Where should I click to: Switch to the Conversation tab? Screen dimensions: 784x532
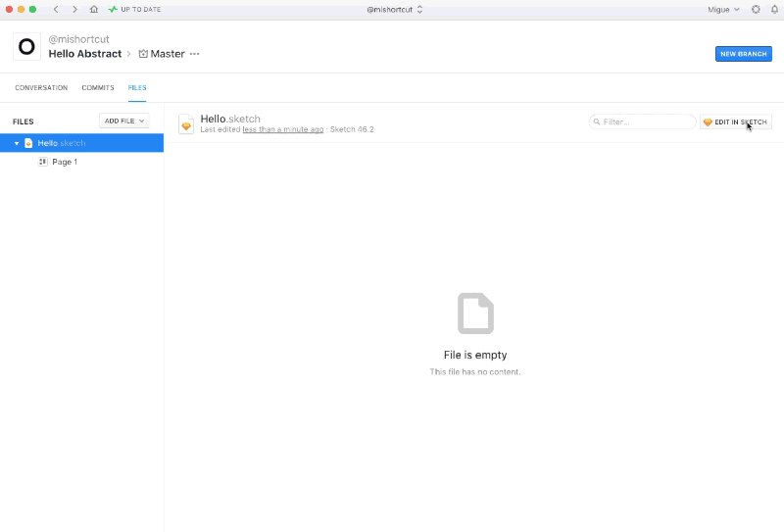point(41,87)
